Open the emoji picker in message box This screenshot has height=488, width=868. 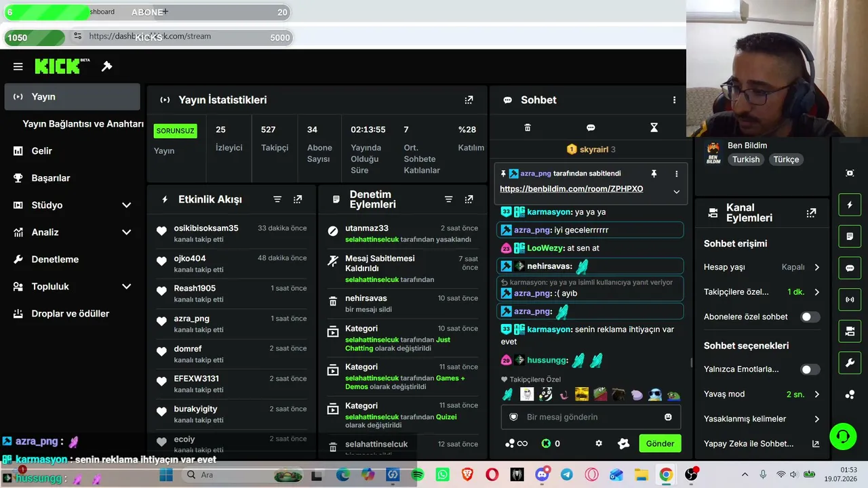point(668,417)
